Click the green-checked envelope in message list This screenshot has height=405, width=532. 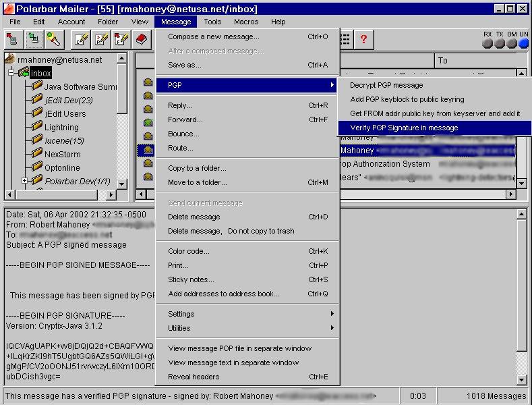click(x=148, y=122)
